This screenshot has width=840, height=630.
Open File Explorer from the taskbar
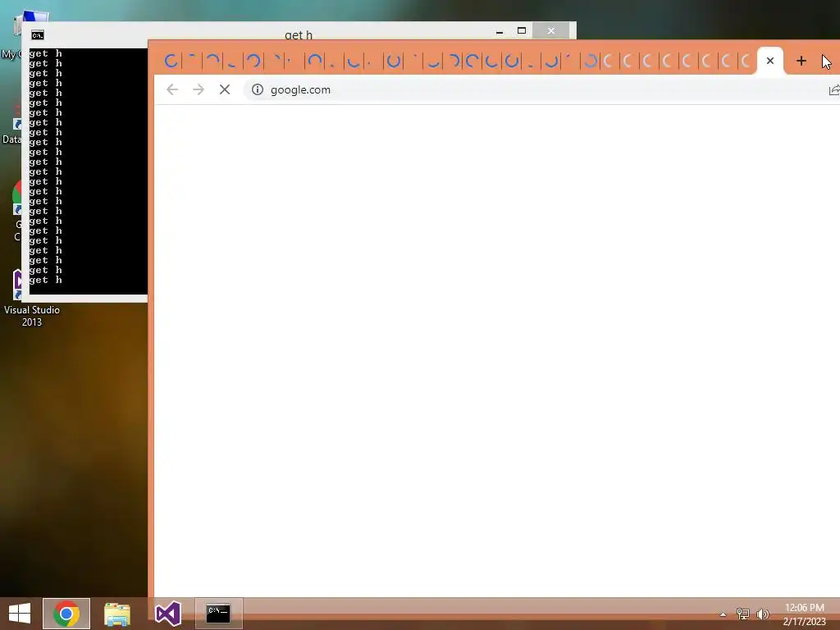tap(117, 614)
